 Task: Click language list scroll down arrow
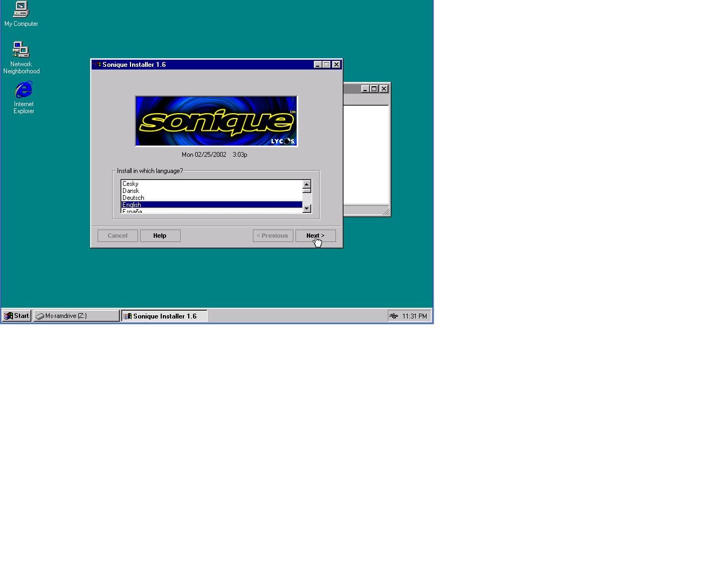tap(307, 209)
